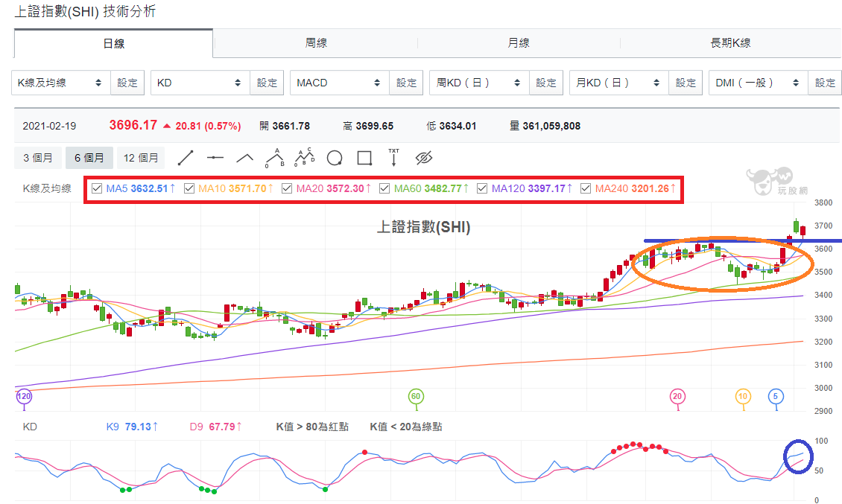This screenshot has width=842, height=504.
Task: Activate the TXT text annotation tool
Action: tap(393, 157)
